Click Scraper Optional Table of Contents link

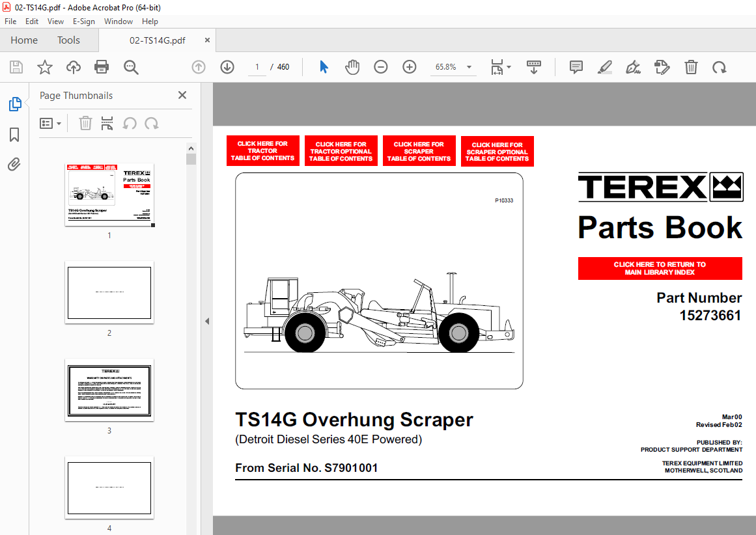pyautogui.click(x=497, y=152)
